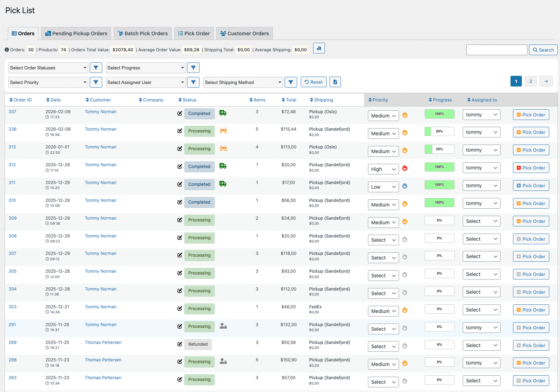The image size is (560, 392).
Task: Click the export download icon beside Reset
Action: pos(335,82)
